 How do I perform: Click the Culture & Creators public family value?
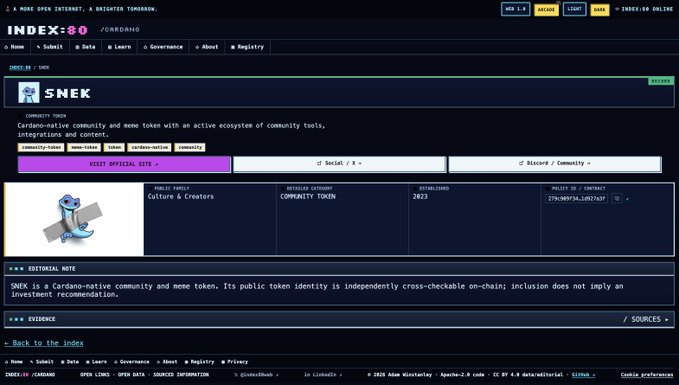(x=181, y=197)
